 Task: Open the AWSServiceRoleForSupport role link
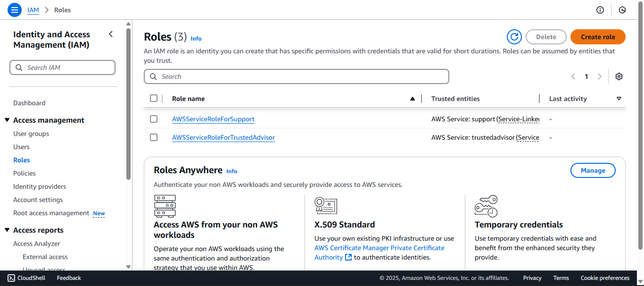coord(213,119)
